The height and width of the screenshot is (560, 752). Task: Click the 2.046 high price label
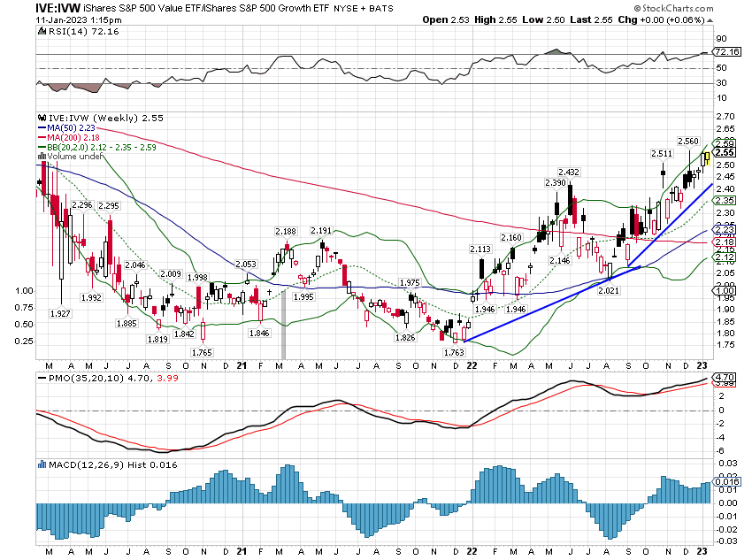click(x=135, y=265)
